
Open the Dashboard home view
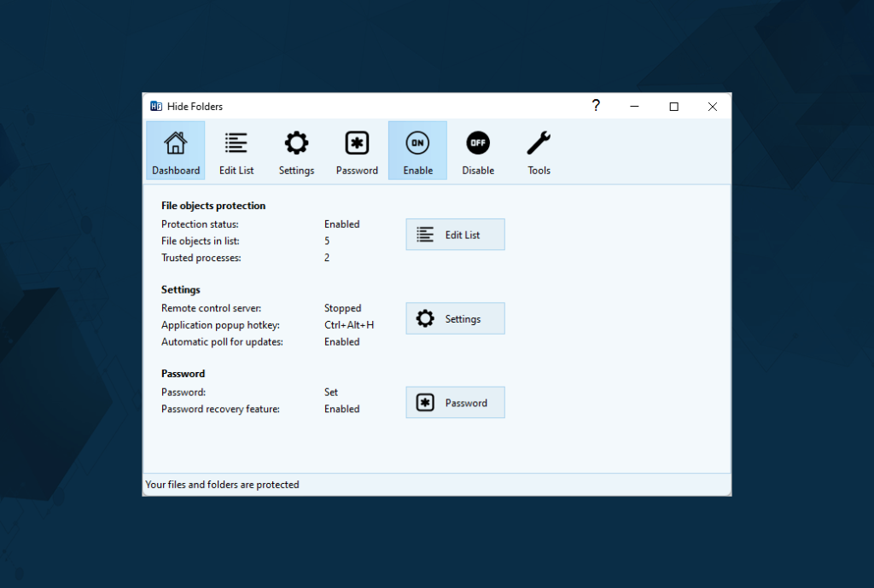[176, 150]
